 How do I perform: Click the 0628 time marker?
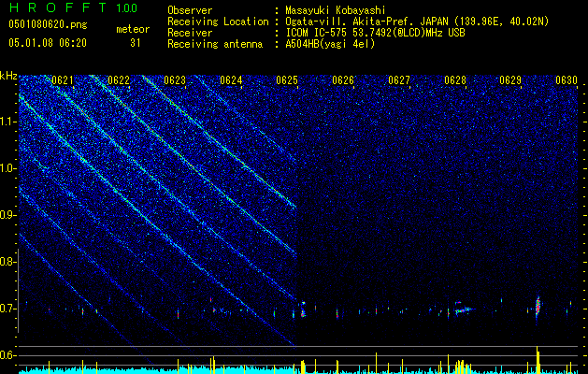click(455, 80)
